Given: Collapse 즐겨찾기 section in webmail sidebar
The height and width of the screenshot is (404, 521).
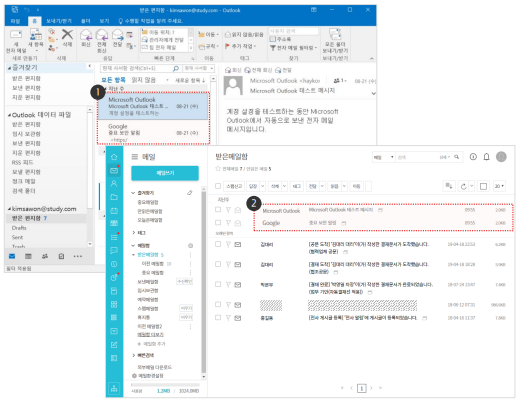Looking at the screenshot, I should pyautogui.click(x=133, y=193).
